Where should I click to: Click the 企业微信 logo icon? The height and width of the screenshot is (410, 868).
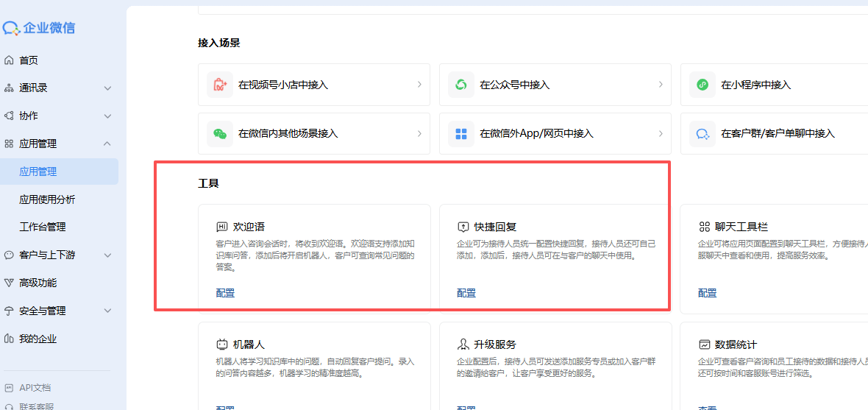tap(11, 29)
